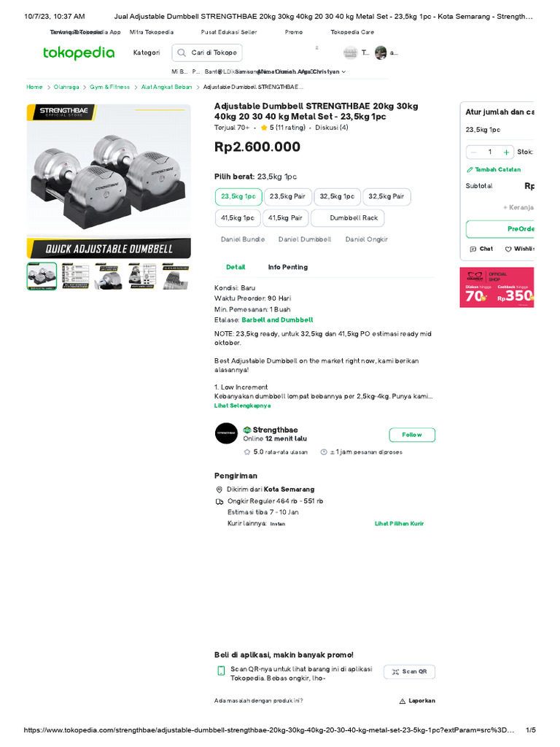Expand description with Lihat Selengkapnya
The image size is (560, 747).
pos(242,406)
